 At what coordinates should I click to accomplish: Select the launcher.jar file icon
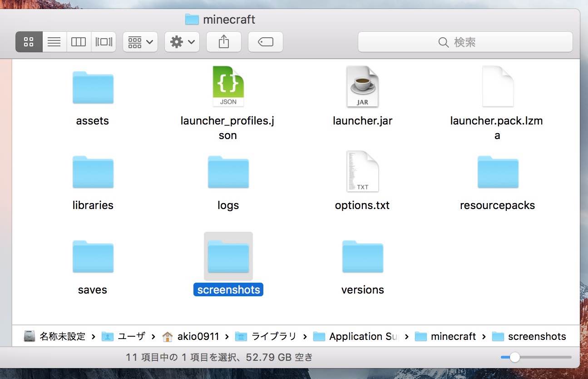point(362,86)
